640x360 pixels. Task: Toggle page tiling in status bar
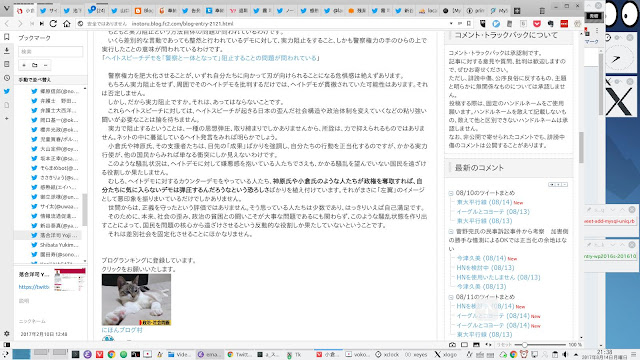464,345
